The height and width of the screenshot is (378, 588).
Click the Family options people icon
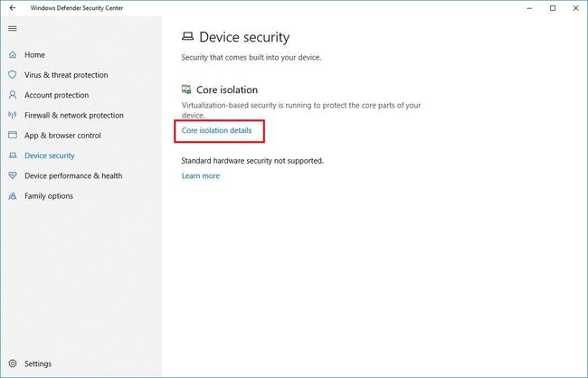coord(13,196)
